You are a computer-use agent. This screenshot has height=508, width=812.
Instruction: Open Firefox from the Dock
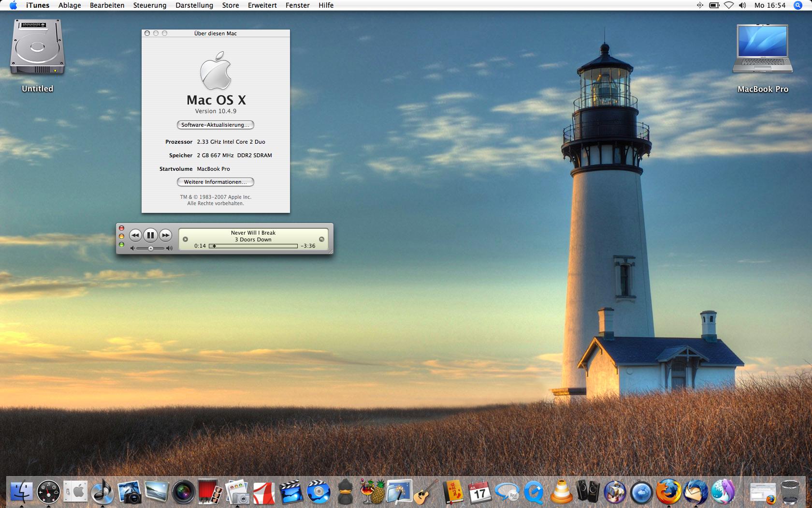(668, 492)
